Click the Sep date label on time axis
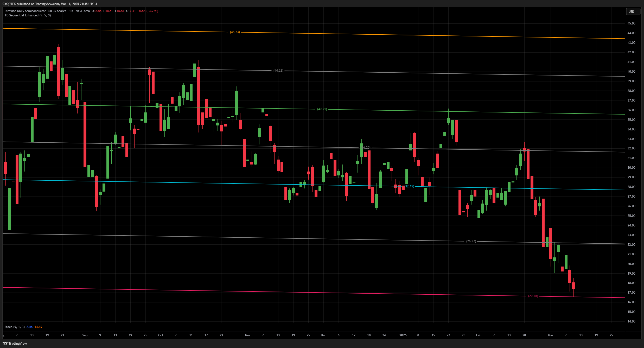 coord(85,335)
